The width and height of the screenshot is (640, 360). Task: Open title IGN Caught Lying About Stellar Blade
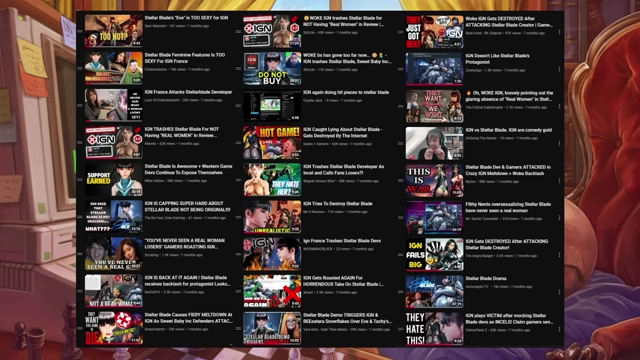[342, 133]
